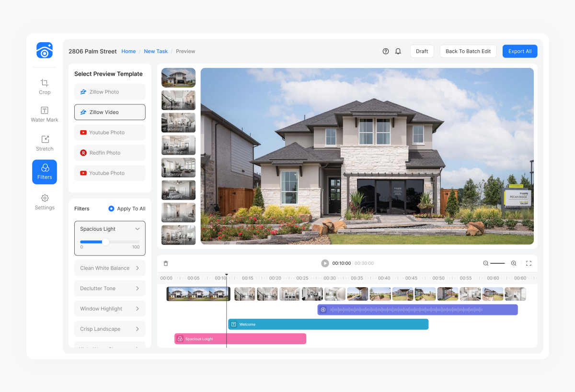Select the blue Welcome text clip
The image size is (575, 392).
pyautogui.click(x=328, y=325)
